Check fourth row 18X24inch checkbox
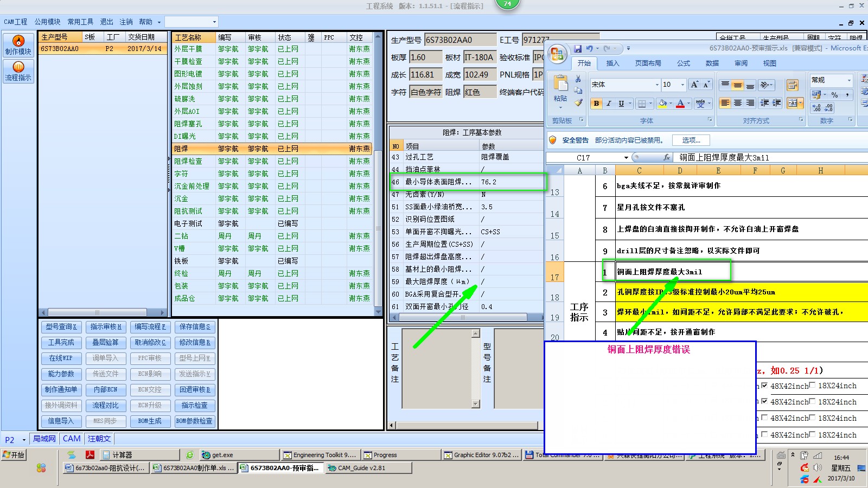 [813, 434]
